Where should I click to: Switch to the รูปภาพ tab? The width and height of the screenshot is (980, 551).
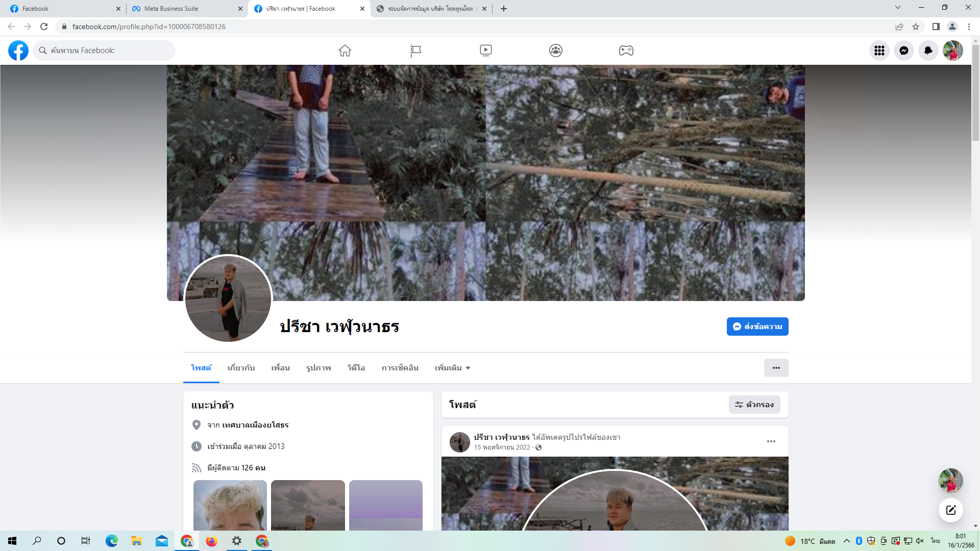tap(318, 368)
